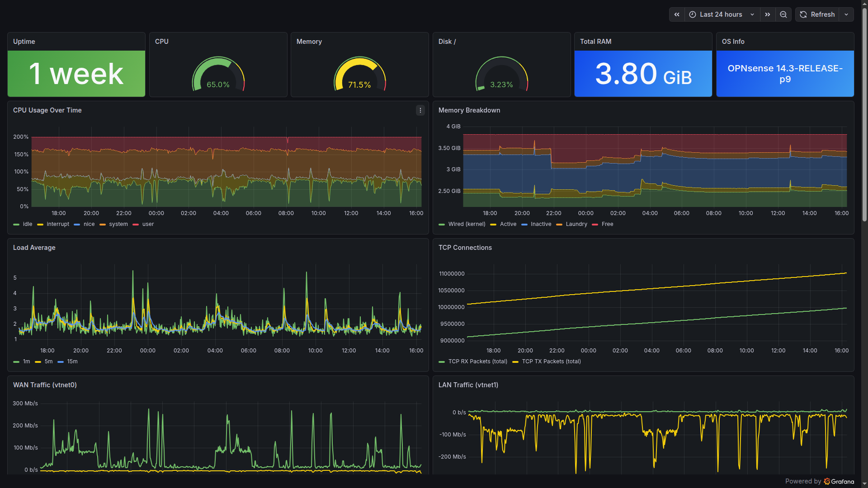Image resolution: width=868 pixels, height=488 pixels.
Task: Click the Grafana logo in the footer
Action: pyautogui.click(x=827, y=481)
